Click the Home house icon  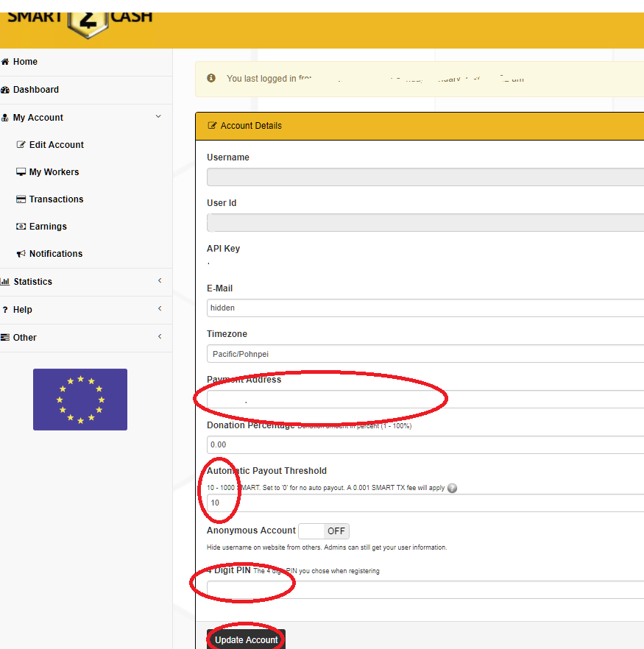[5, 62]
